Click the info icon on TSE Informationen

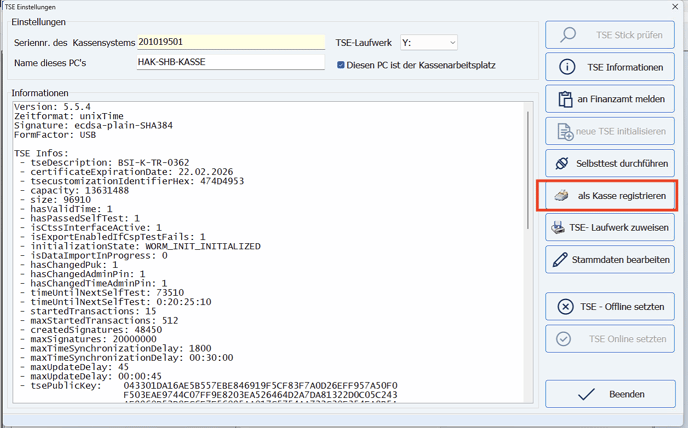pos(568,67)
